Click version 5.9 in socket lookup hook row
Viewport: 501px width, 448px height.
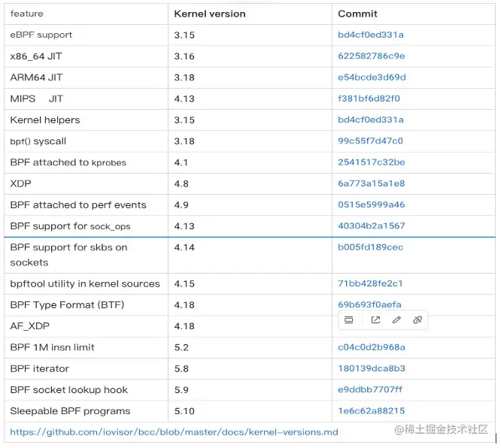coord(181,390)
